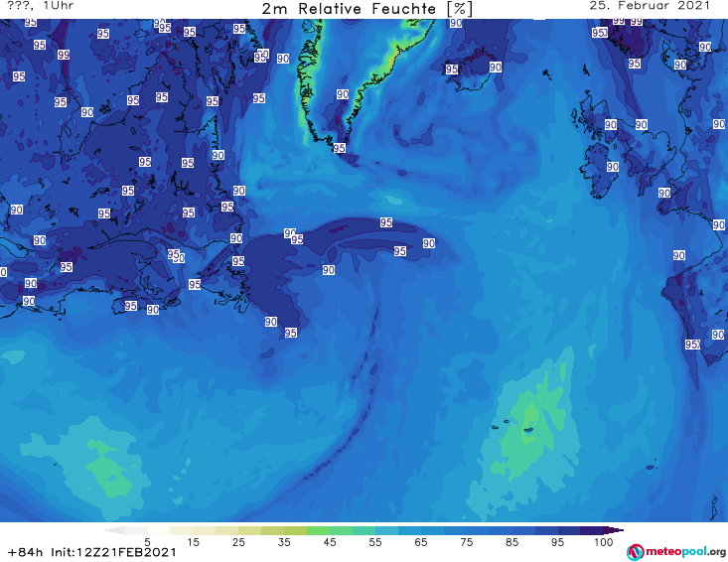Click the colorbar tick label '35'
This screenshot has height=562, width=728.
coord(284,542)
